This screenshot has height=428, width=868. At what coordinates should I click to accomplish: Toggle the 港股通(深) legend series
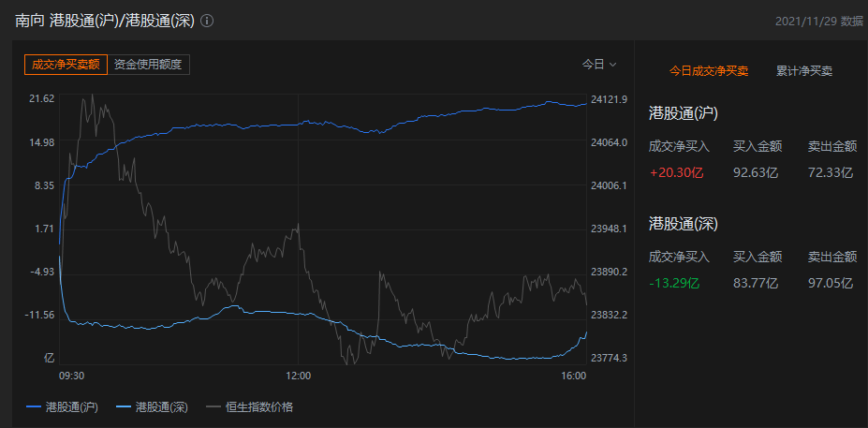pyautogui.click(x=153, y=407)
